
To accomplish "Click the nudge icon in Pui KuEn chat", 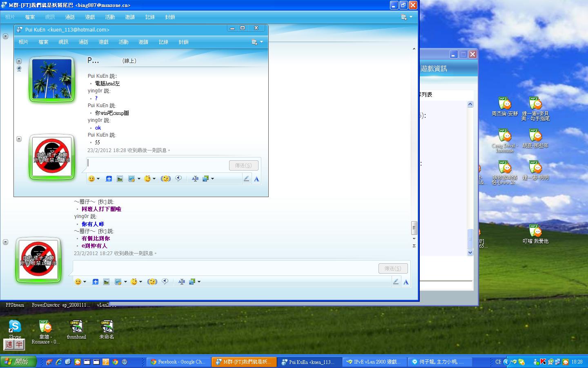I will pyautogui.click(x=165, y=179).
